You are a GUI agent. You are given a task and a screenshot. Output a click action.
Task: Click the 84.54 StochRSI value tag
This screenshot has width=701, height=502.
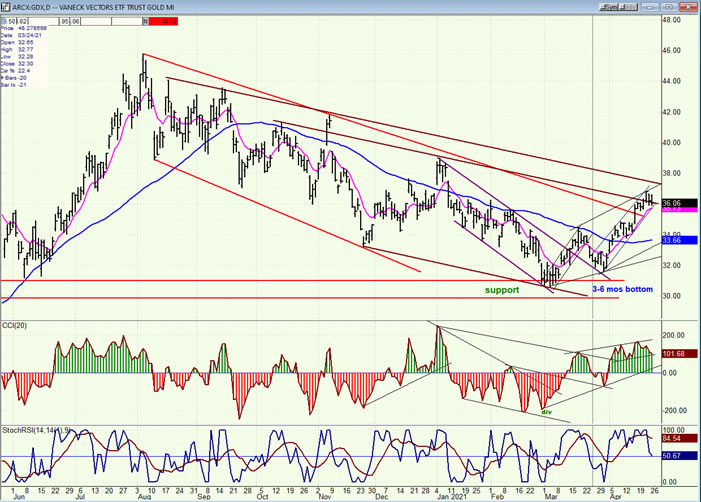coord(680,438)
